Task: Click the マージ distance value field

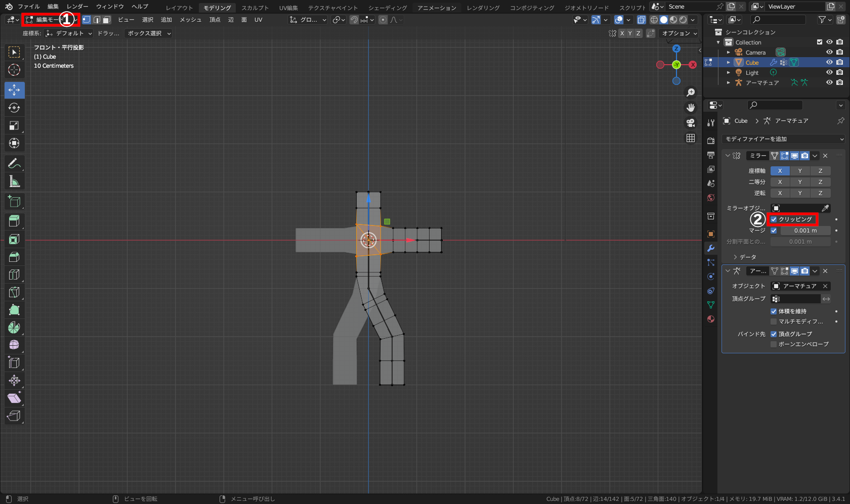Action: point(805,231)
